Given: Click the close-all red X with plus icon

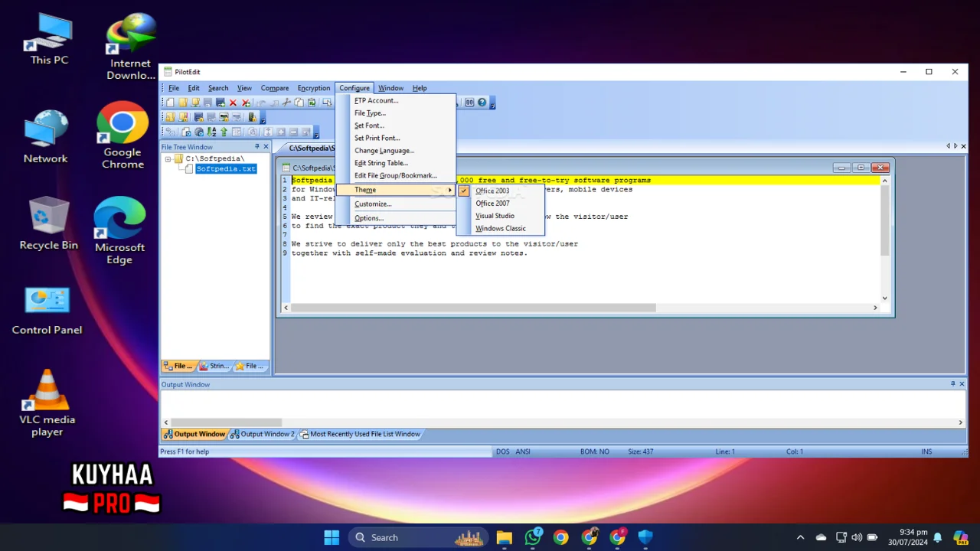Looking at the screenshot, I should (246, 103).
